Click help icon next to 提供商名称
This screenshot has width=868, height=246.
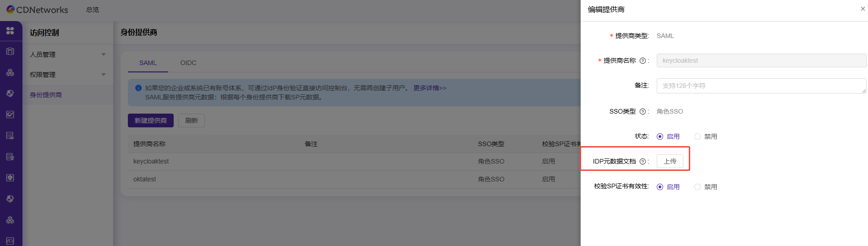643,61
